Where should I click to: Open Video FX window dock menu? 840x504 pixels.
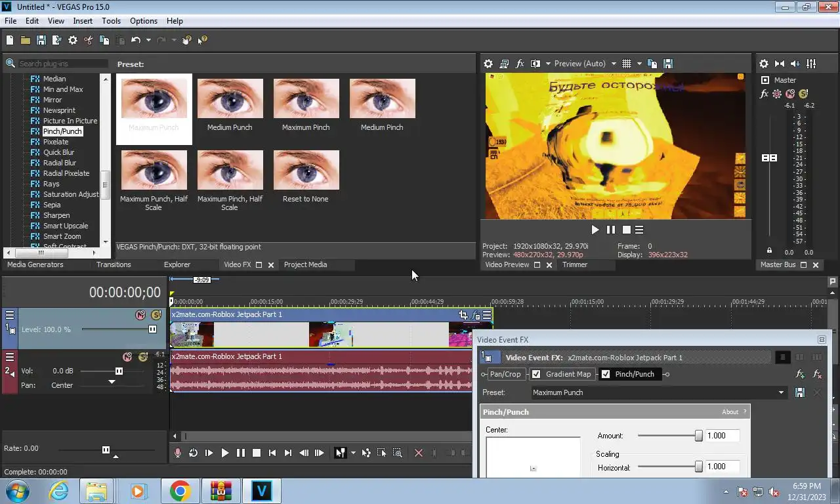pyautogui.click(x=259, y=264)
